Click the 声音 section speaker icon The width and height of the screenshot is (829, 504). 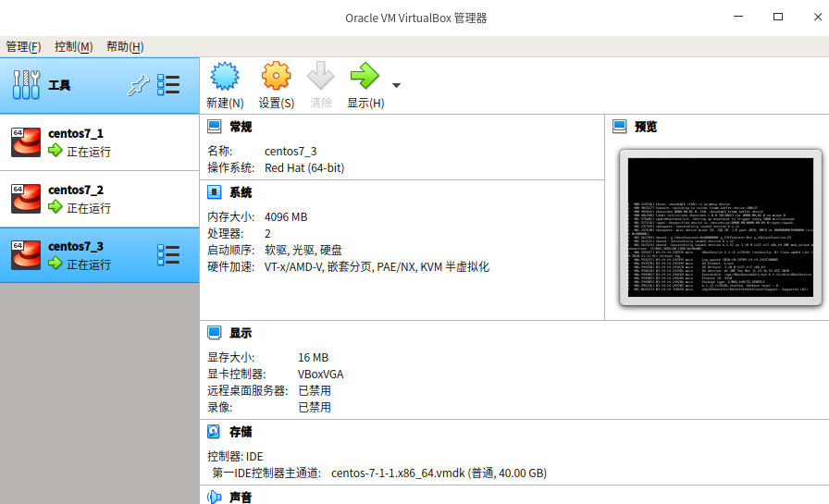(x=214, y=498)
